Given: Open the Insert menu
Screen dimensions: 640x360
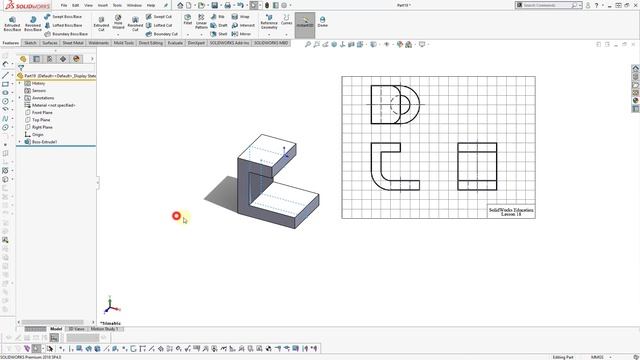Looking at the screenshot, I should [x=102, y=5].
